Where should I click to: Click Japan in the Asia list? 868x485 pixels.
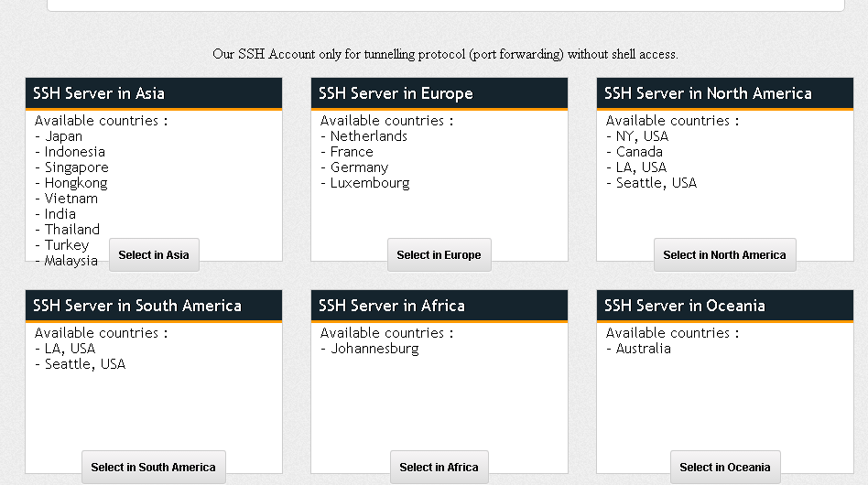[x=63, y=136]
